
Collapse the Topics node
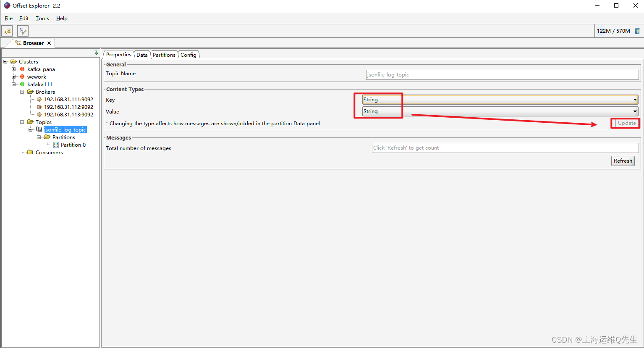22,122
